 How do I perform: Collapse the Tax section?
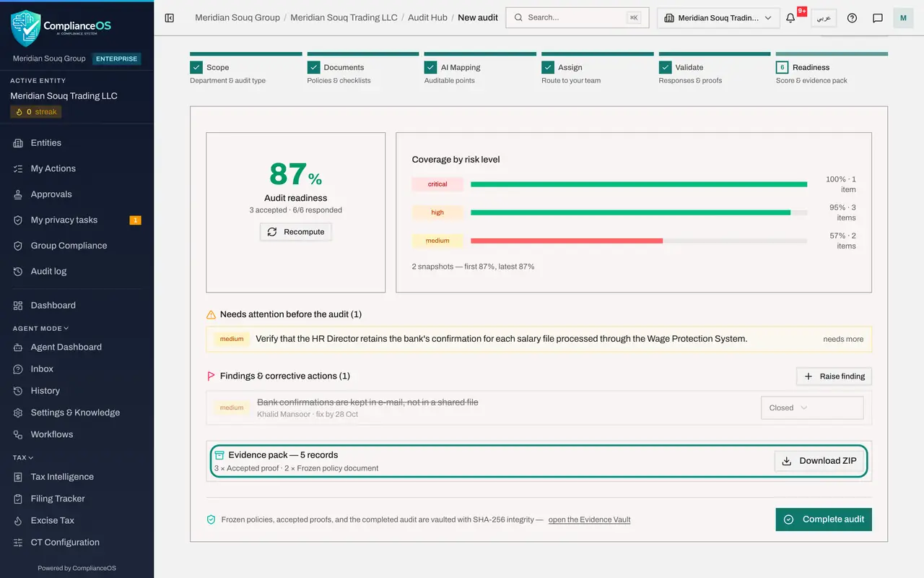pyautogui.click(x=23, y=457)
